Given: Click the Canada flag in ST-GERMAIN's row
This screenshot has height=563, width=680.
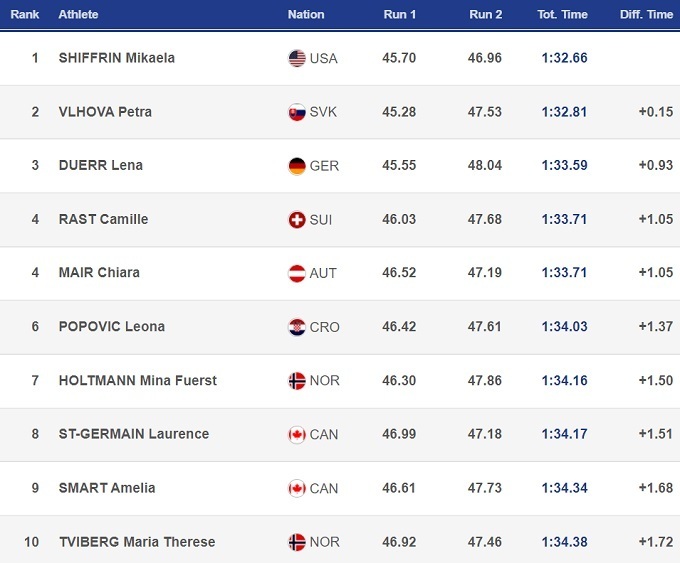Looking at the screenshot, I should point(296,435).
